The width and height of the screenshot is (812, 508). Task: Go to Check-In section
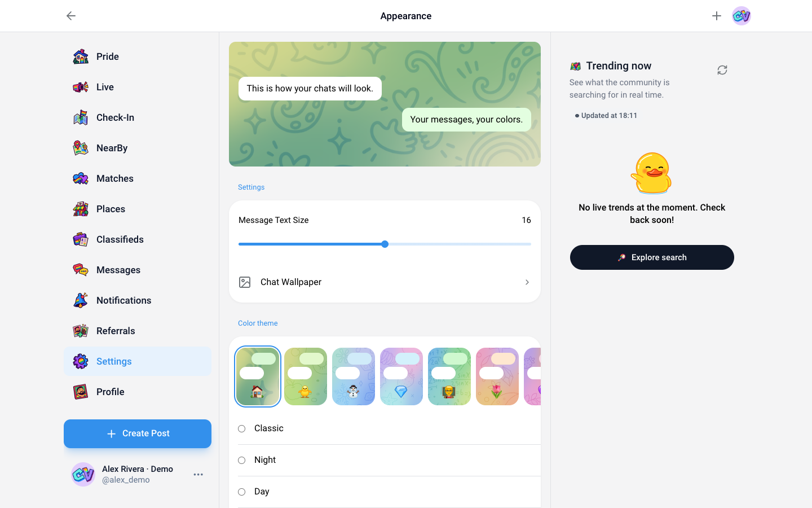138,117
